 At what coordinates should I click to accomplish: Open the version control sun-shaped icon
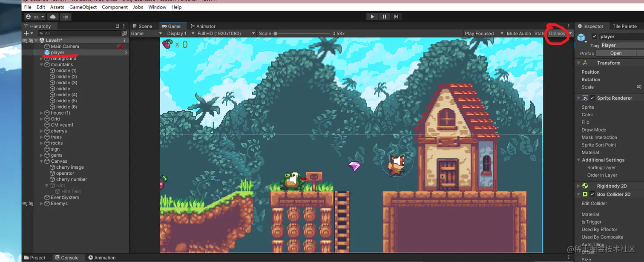click(x=66, y=17)
